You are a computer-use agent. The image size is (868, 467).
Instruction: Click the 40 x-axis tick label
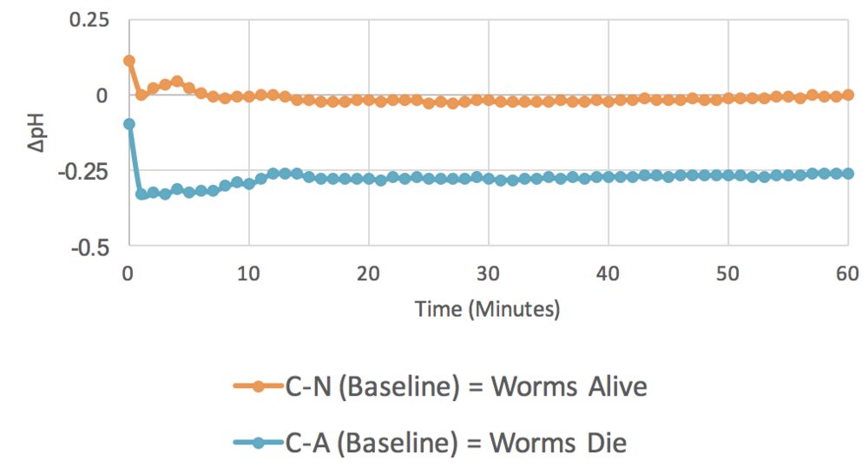[x=608, y=273]
